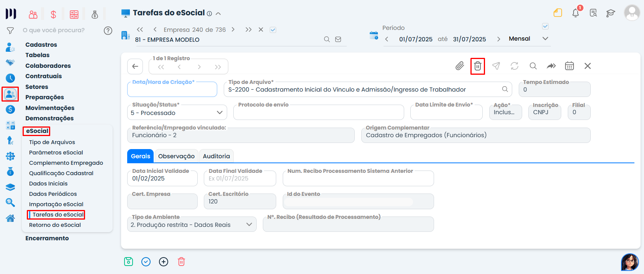This screenshot has width=644, height=274.
Task: Click the green save icon at bottom
Action: point(129,262)
